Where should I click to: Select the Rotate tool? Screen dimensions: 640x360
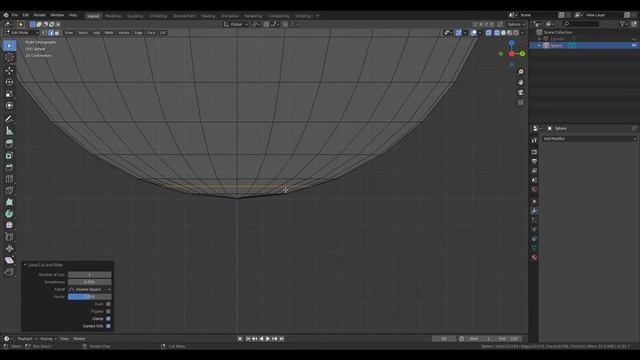(9, 82)
